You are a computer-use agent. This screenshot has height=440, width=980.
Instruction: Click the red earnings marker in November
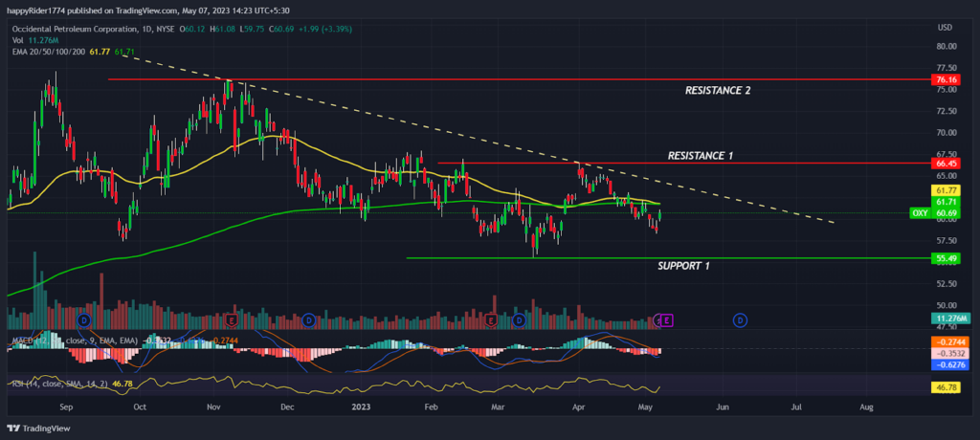(234, 320)
